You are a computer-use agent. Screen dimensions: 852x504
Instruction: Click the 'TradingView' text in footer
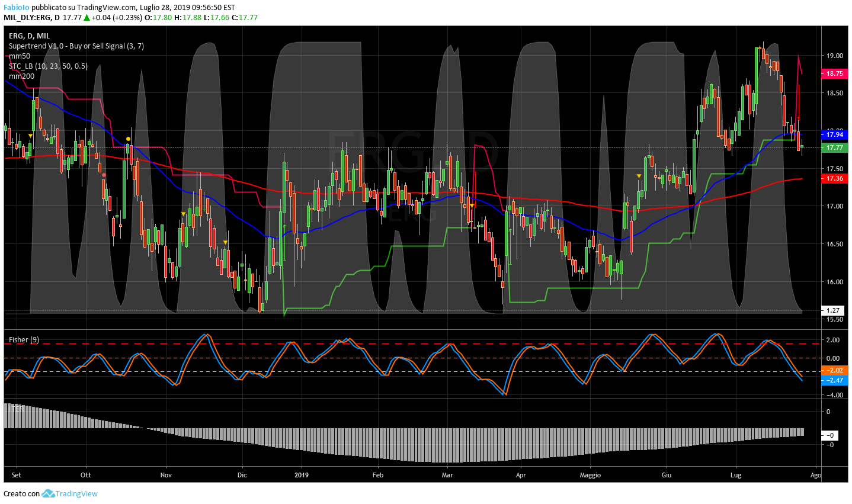(77, 493)
